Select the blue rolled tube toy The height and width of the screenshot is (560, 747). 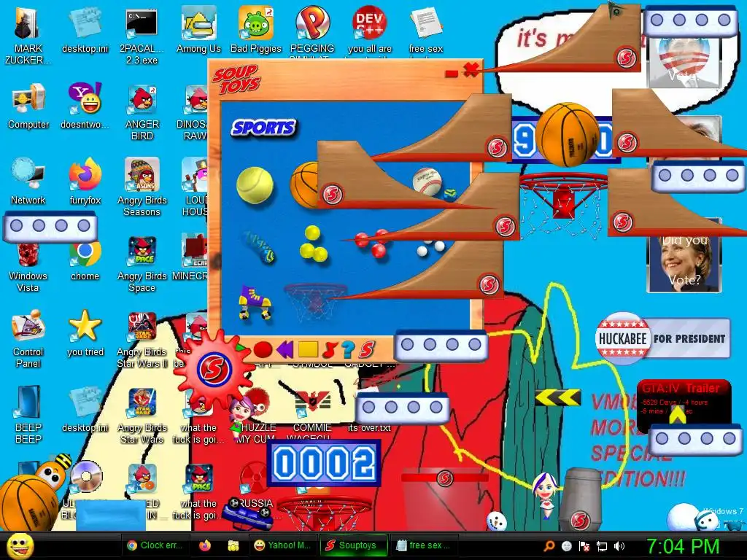click(x=259, y=247)
